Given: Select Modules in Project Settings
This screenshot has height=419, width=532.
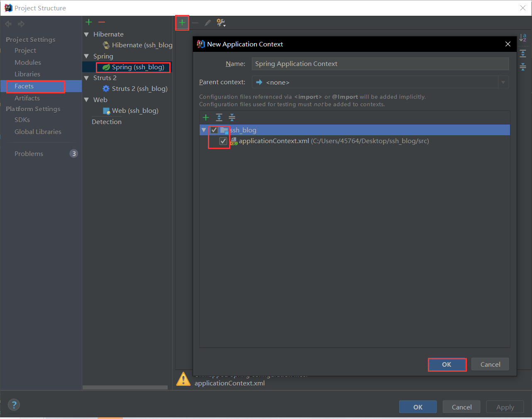Looking at the screenshot, I should (x=28, y=63).
